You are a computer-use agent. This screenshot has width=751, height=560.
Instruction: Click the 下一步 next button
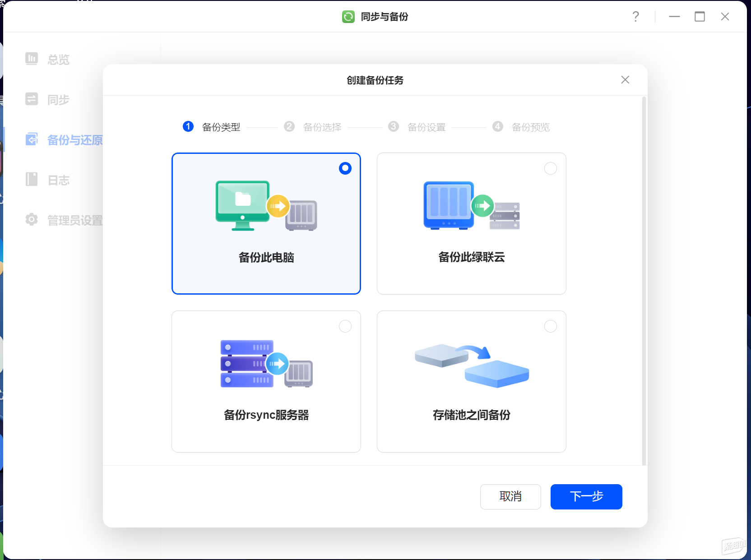(586, 497)
